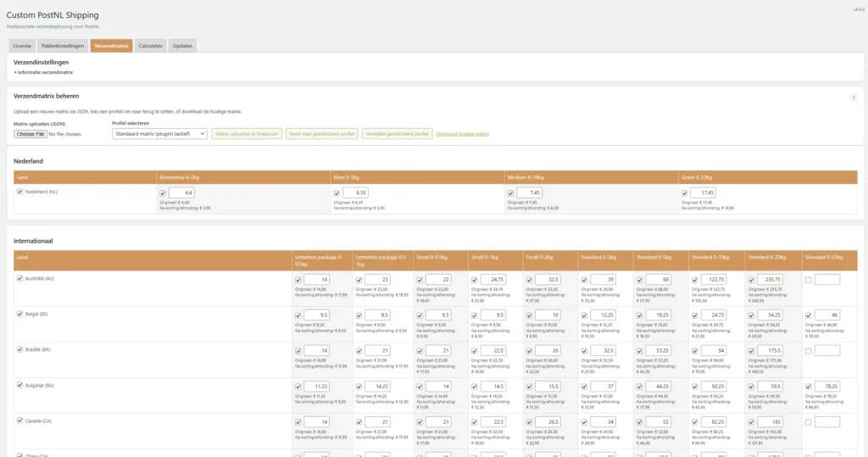The width and height of the screenshot is (868, 457).
Task: Click the Choose File button
Action: pos(31,134)
